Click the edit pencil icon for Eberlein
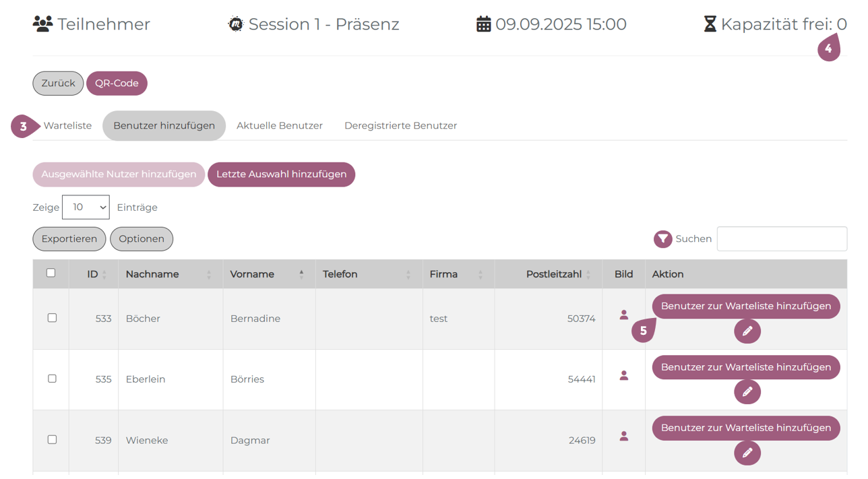868x479 pixels. pos(747,392)
